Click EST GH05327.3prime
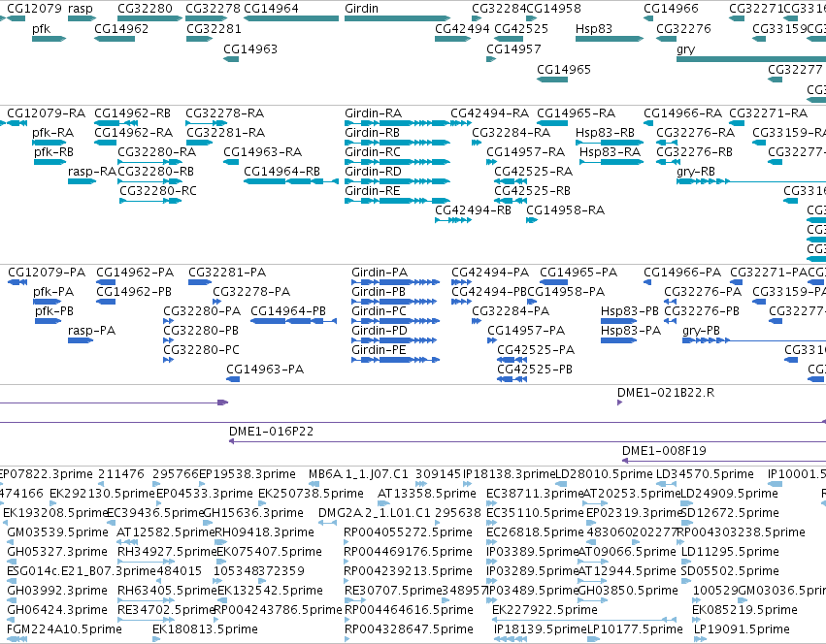This screenshot has width=826, height=644. pyautogui.click(x=57, y=552)
